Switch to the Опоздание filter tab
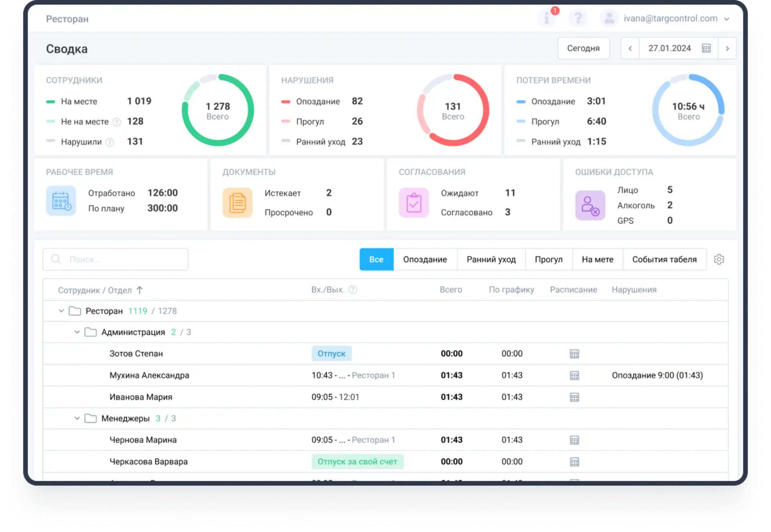Screen dimensions: 771x532 tap(425, 259)
